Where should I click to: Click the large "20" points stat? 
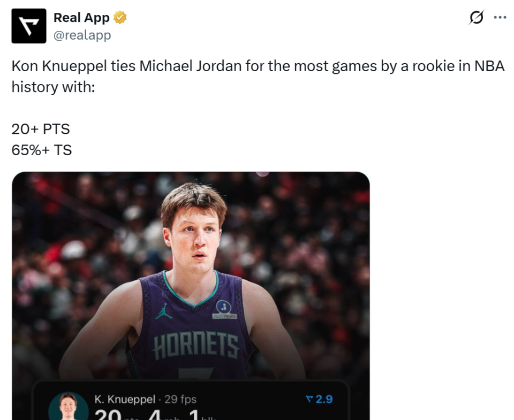pyautogui.click(x=107, y=415)
